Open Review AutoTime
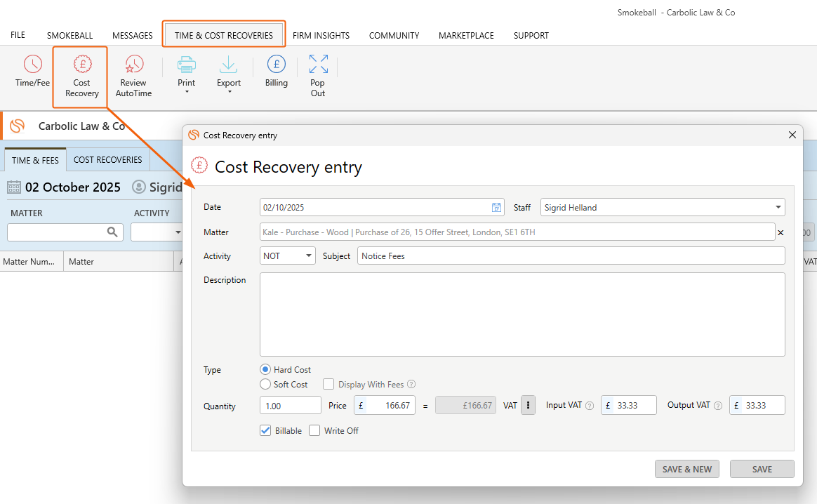Screen dimensions: 817x504 (133, 76)
